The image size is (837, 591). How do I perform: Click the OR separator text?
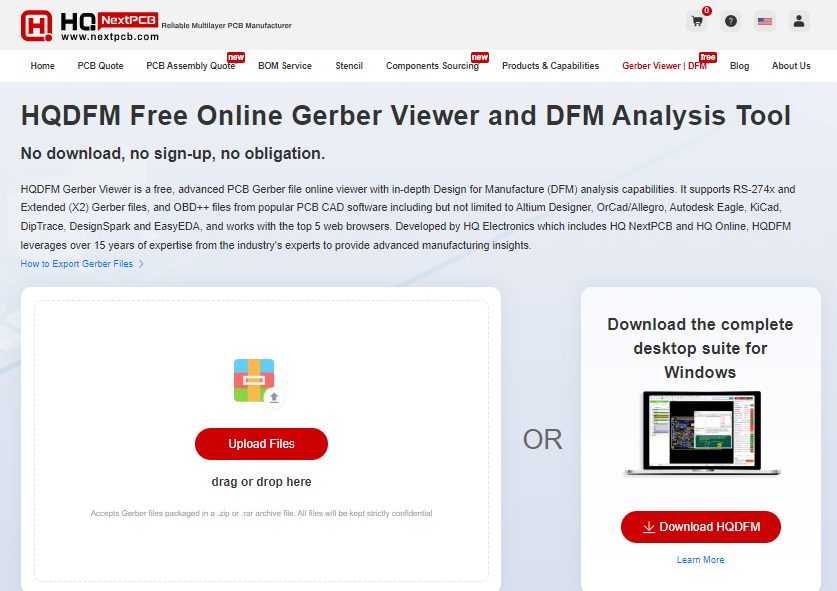[x=542, y=439]
